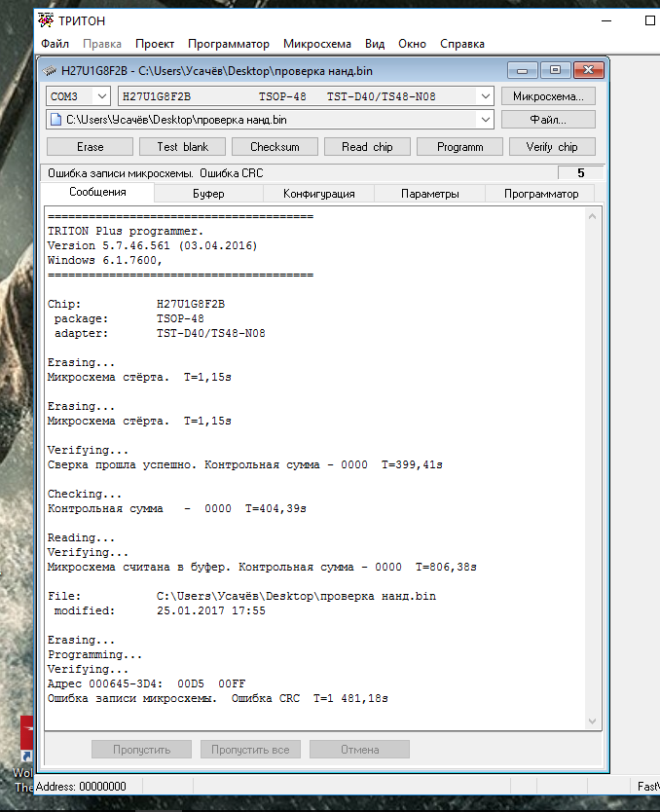This screenshot has width=660, height=812.
Task: Restore the inner H27U1G8F2B document window
Action: point(555,70)
